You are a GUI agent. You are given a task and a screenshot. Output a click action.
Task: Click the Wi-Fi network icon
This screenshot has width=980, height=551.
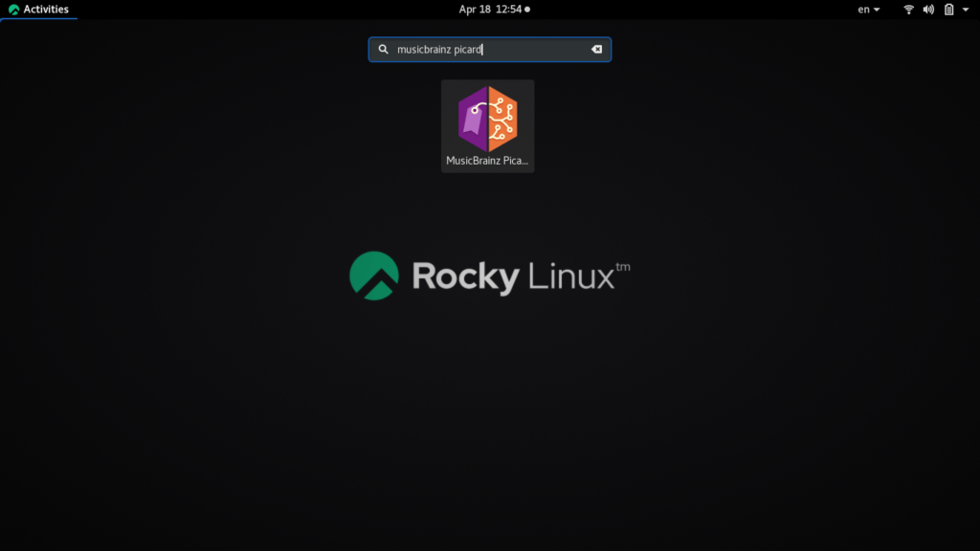click(909, 10)
